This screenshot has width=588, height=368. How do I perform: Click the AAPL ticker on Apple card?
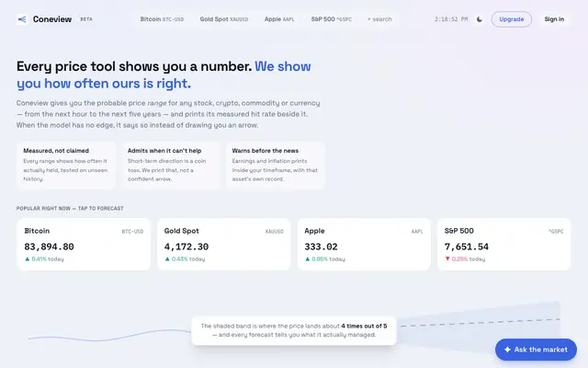[417, 231]
